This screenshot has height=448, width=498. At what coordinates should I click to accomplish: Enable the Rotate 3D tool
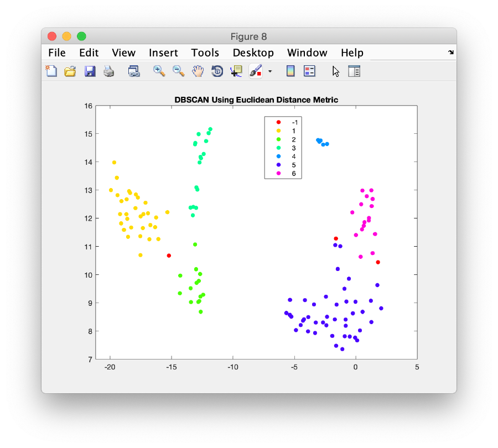coord(217,71)
